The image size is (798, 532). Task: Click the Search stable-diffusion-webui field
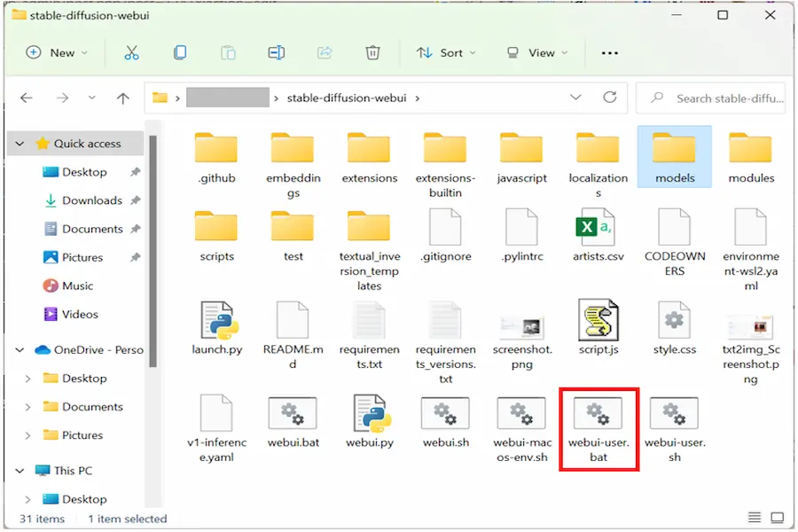point(720,98)
